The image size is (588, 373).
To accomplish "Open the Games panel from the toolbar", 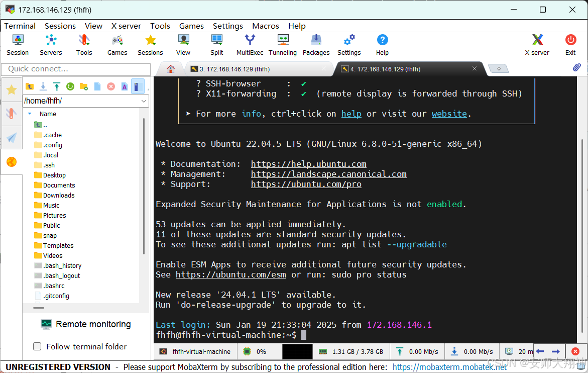I will pos(117,44).
